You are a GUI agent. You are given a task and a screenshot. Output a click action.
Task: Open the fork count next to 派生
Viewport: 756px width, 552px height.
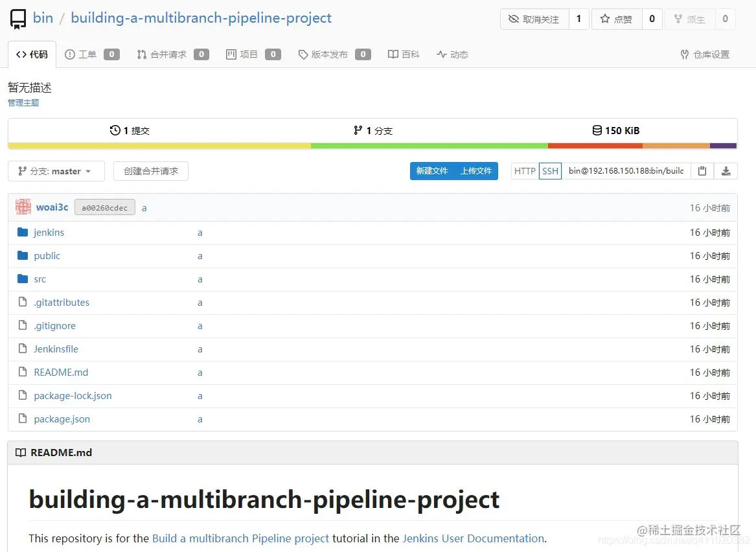click(725, 19)
